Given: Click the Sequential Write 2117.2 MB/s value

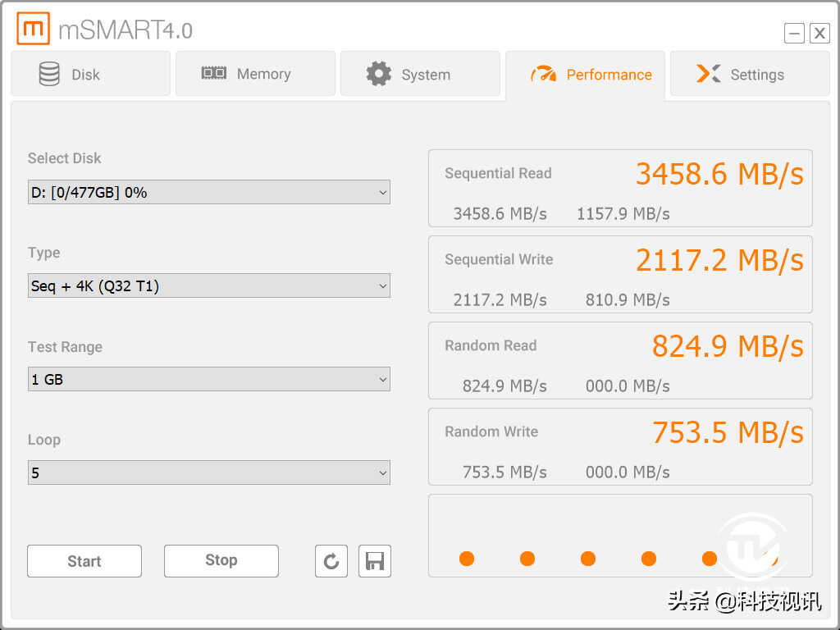Looking at the screenshot, I should (719, 261).
